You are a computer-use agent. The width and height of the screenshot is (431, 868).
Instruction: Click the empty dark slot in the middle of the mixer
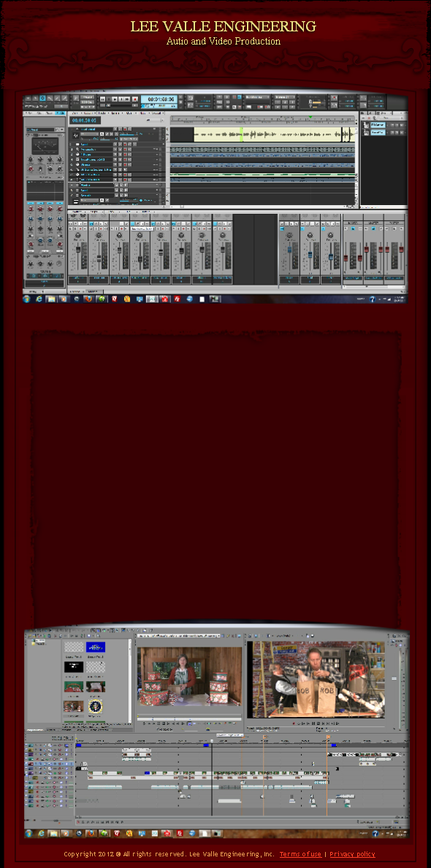[x=255, y=249]
